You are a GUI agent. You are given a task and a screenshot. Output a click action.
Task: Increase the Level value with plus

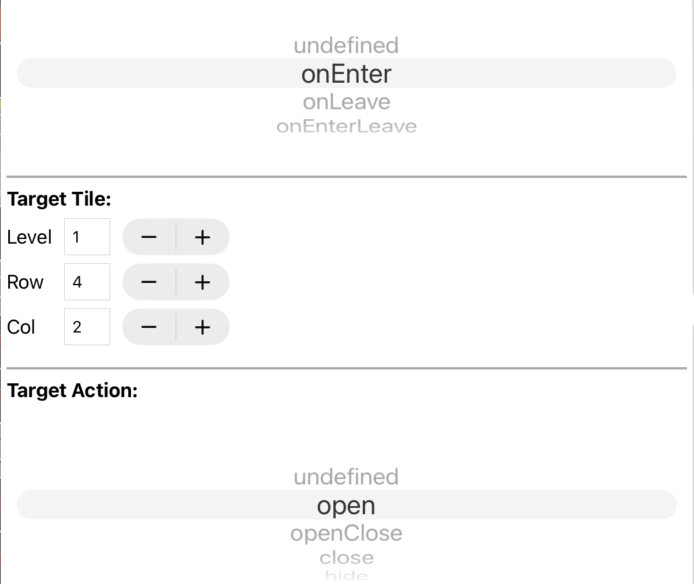pyautogui.click(x=202, y=237)
